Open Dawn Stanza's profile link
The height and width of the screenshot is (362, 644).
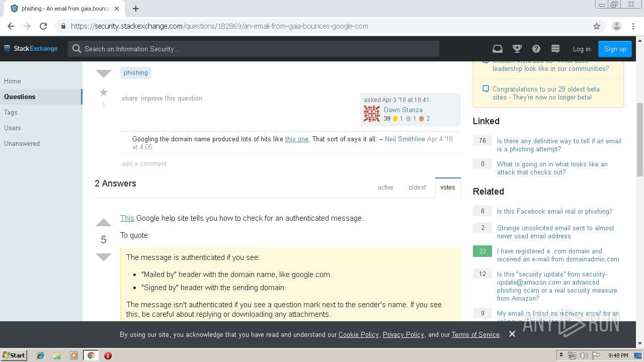pyautogui.click(x=403, y=110)
